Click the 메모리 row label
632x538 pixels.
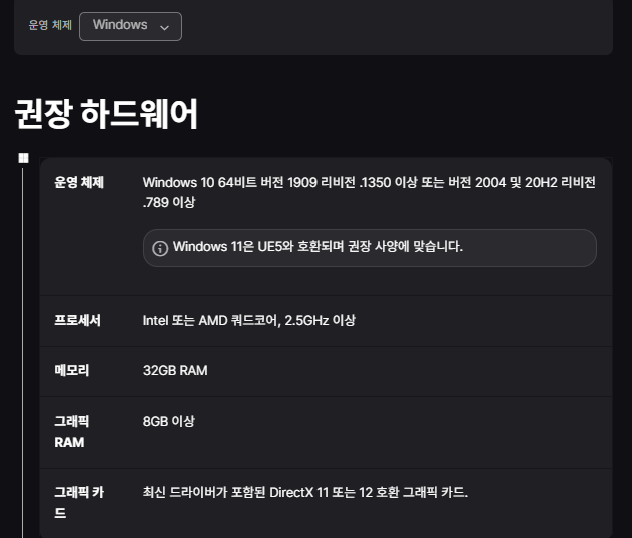pyautogui.click(x=72, y=370)
